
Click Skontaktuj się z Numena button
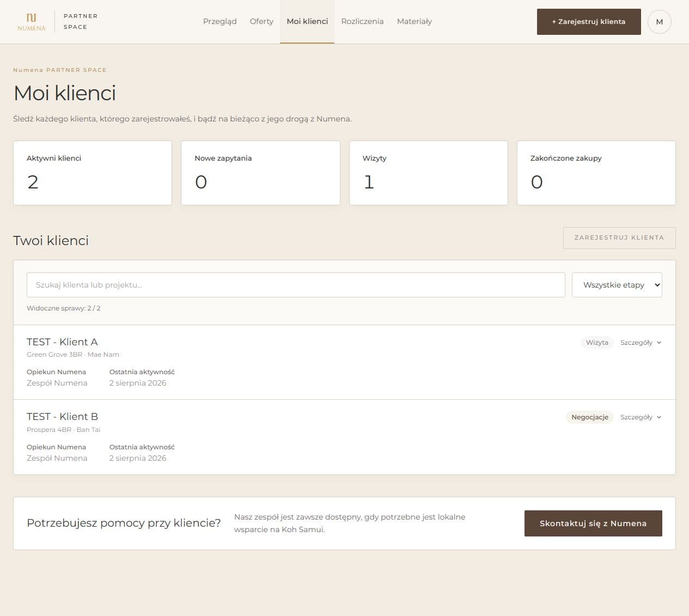pyautogui.click(x=593, y=523)
